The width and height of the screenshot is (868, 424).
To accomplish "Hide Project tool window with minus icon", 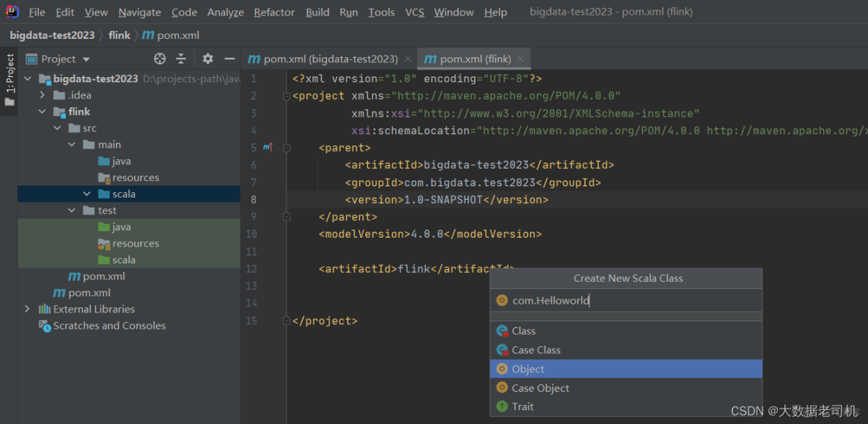I will 229,59.
